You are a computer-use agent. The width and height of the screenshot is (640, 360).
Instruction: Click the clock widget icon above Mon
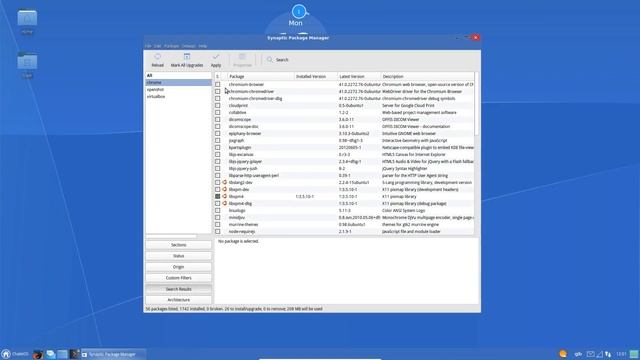click(x=298, y=11)
